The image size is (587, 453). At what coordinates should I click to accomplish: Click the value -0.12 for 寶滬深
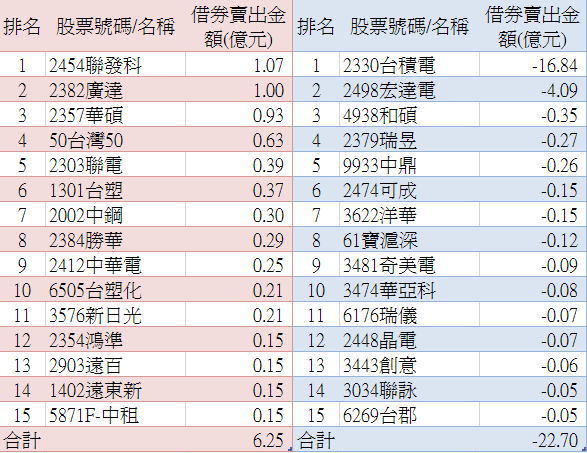tap(559, 241)
